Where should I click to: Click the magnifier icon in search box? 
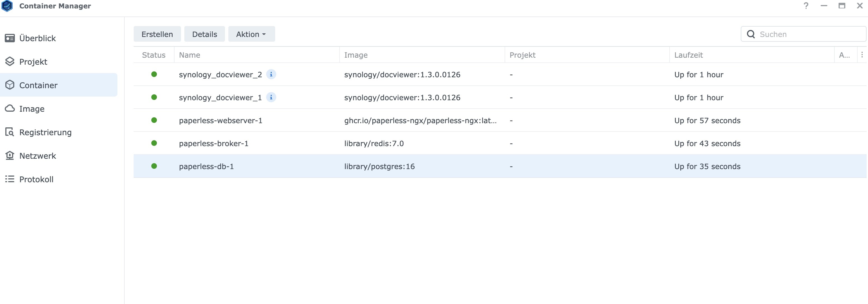(x=751, y=34)
